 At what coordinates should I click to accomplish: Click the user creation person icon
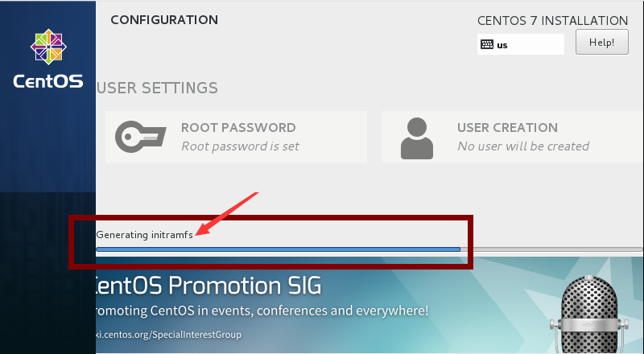(x=417, y=138)
